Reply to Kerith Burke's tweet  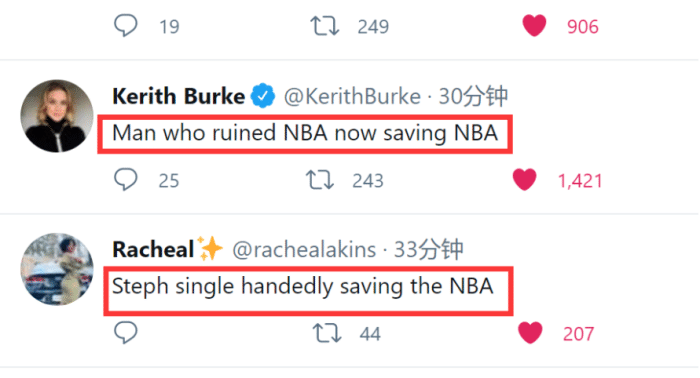[x=125, y=179]
